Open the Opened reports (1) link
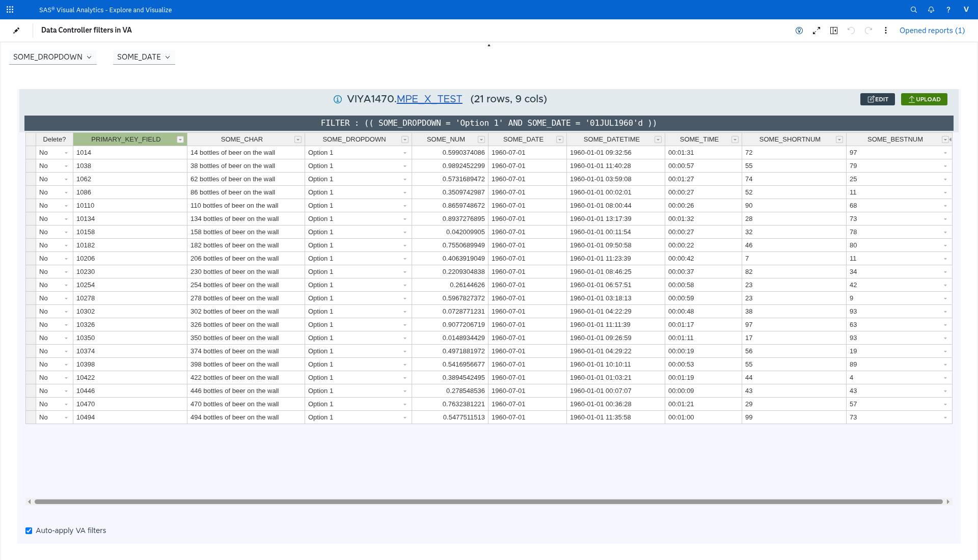 point(932,31)
